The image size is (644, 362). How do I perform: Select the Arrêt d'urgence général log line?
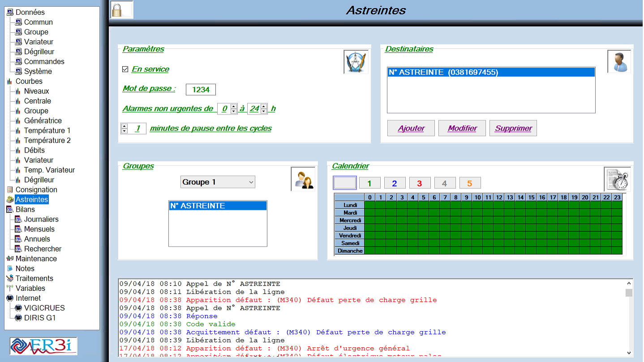pyautogui.click(x=265, y=348)
